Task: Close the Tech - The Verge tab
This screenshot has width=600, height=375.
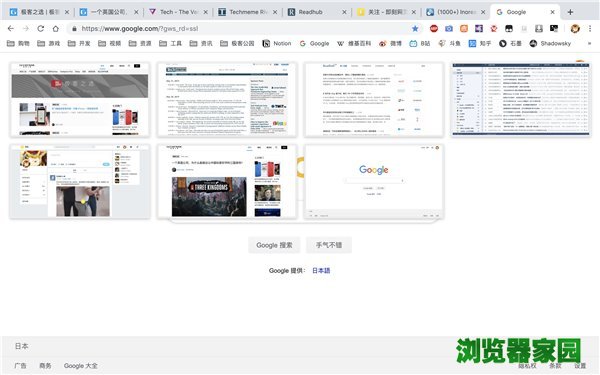Action: (x=205, y=12)
